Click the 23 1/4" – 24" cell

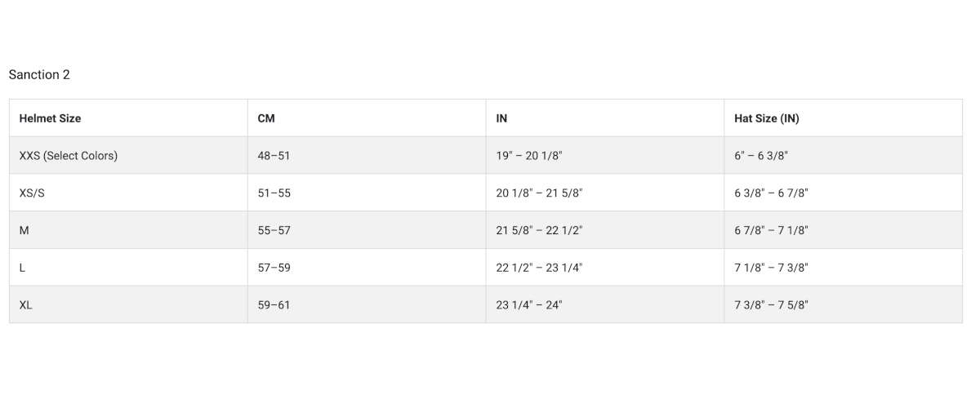tap(529, 305)
